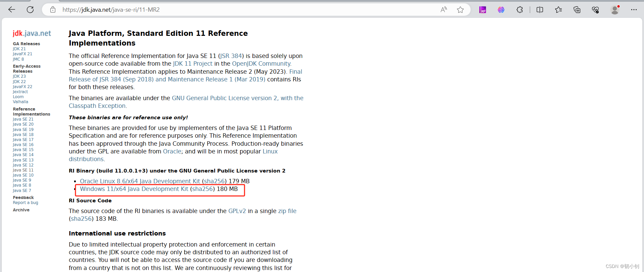The height and width of the screenshot is (272, 644).
Task: Open the JavaFX 22 link
Action: click(22, 87)
